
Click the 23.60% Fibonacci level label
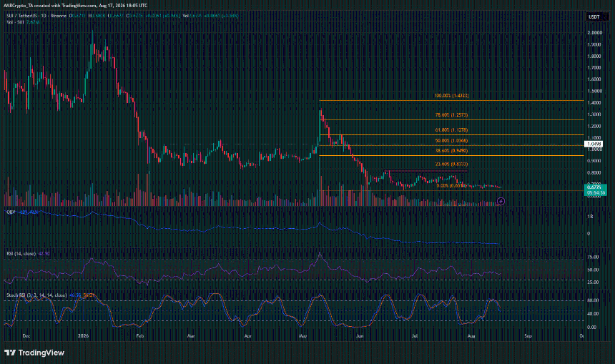click(x=451, y=164)
